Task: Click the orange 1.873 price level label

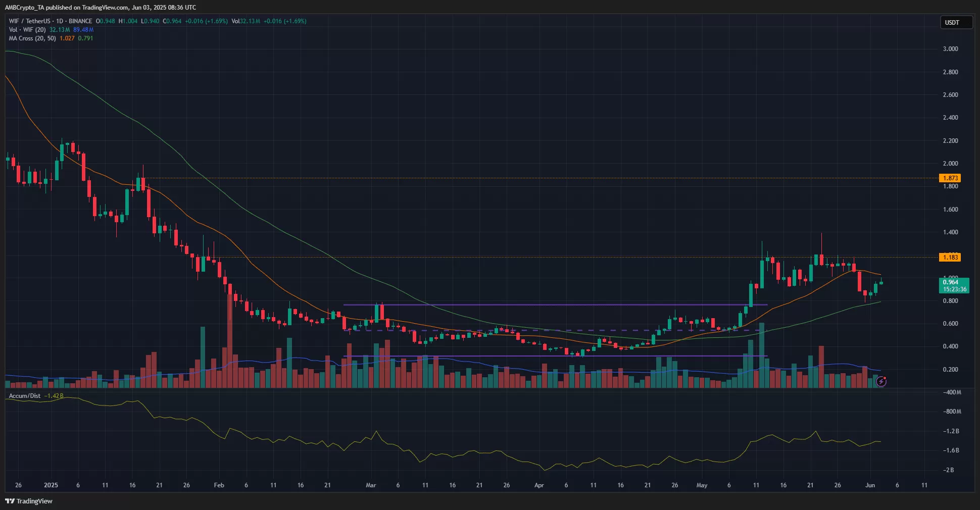Action: pyautogui.click(x=951, y=178)
